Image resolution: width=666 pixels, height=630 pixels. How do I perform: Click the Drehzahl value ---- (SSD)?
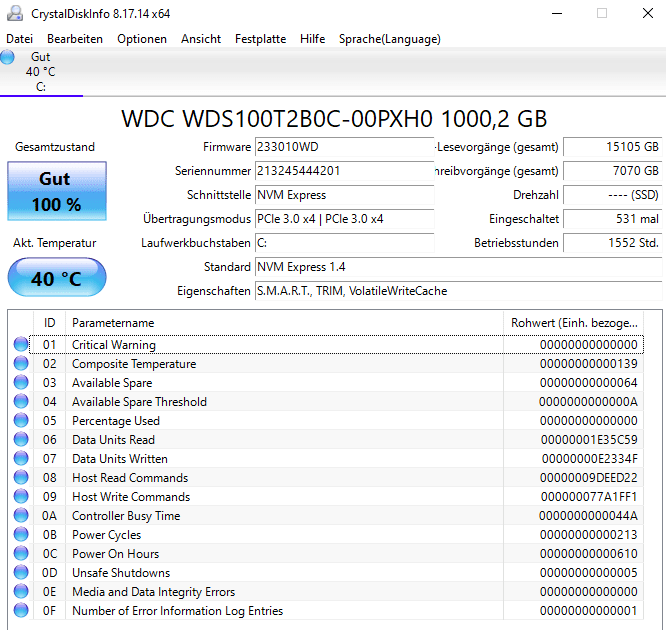[612, 195]
